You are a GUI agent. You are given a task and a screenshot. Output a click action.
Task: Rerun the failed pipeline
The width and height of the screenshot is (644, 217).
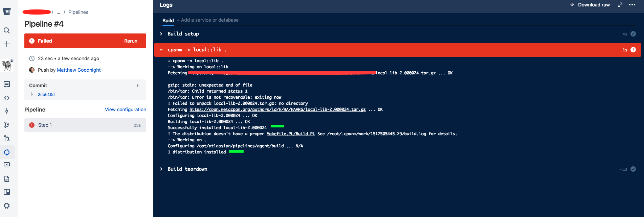(131, 41)
